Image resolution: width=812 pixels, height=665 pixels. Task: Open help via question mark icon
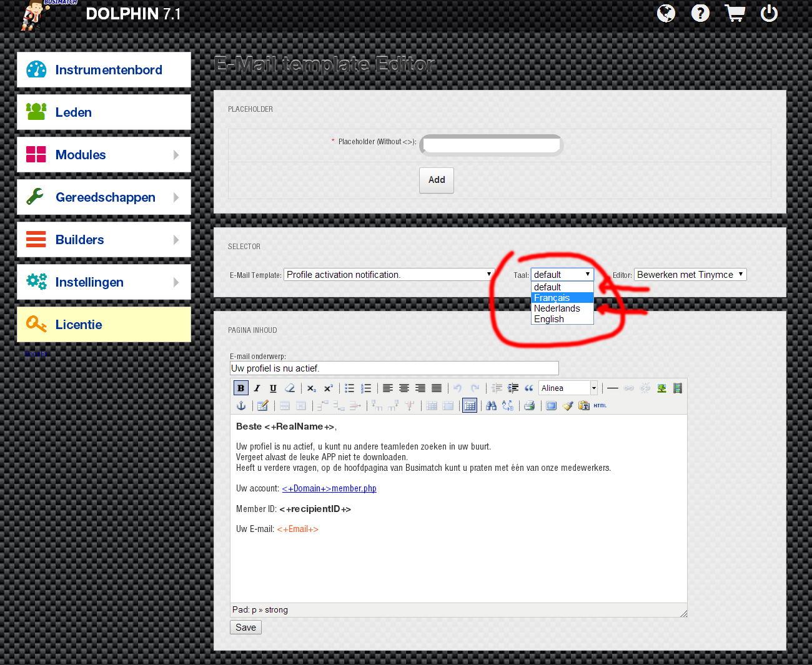click(x=700, y=13)
